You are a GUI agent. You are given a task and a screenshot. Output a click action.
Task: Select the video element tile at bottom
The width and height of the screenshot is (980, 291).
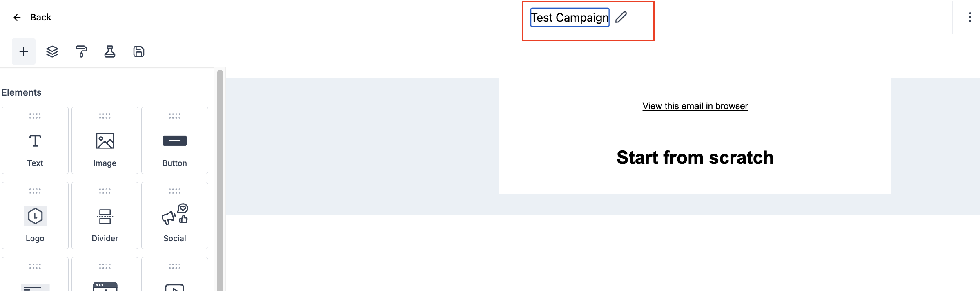[x=175, y=274]
